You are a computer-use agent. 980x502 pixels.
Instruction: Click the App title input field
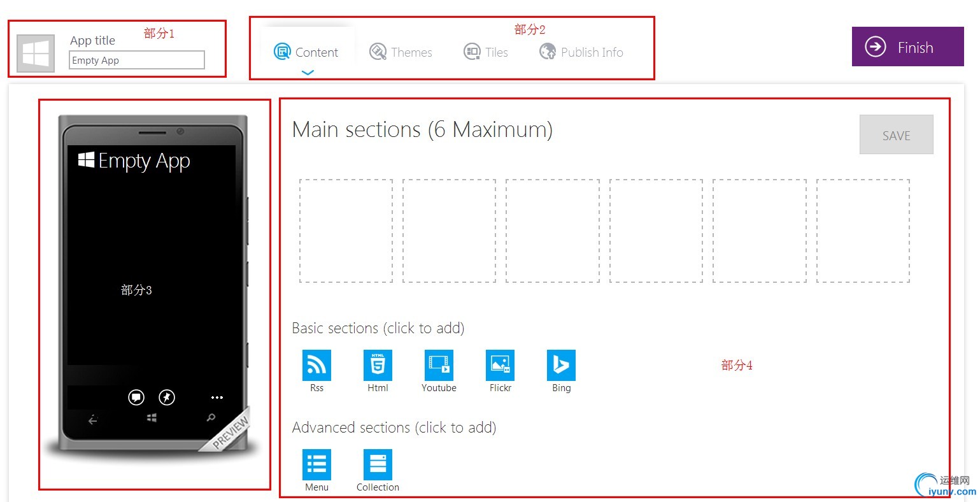tap(137, 60)
